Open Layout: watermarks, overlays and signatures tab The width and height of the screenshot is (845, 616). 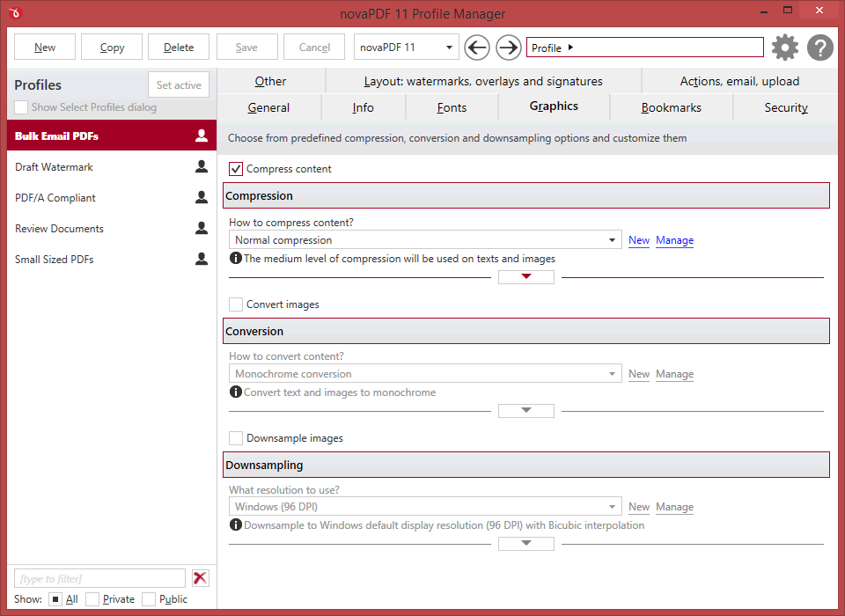click(x=483, y=81)
